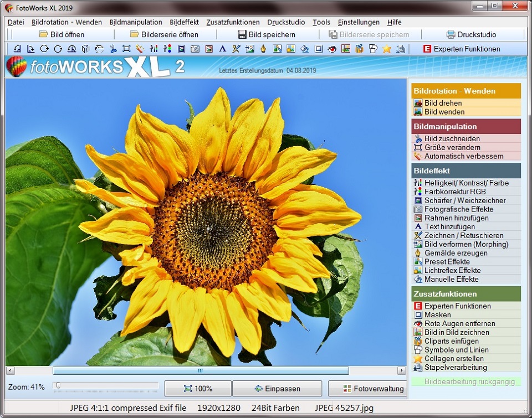Click the yellow star collage toolbar icon
This screenshot has height=418, width=532.
(x=386, y=49)
